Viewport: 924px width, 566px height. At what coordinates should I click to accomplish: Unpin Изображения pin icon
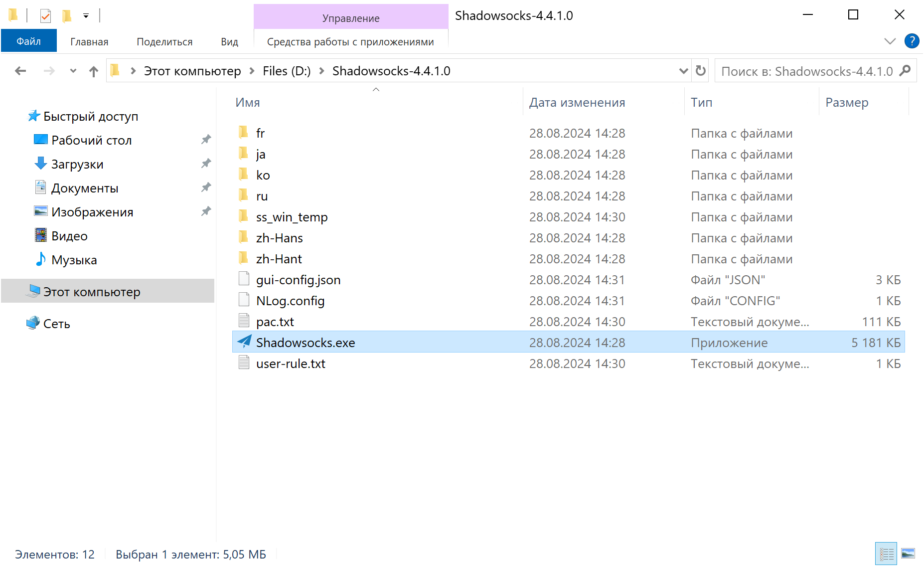click(206, 211)
